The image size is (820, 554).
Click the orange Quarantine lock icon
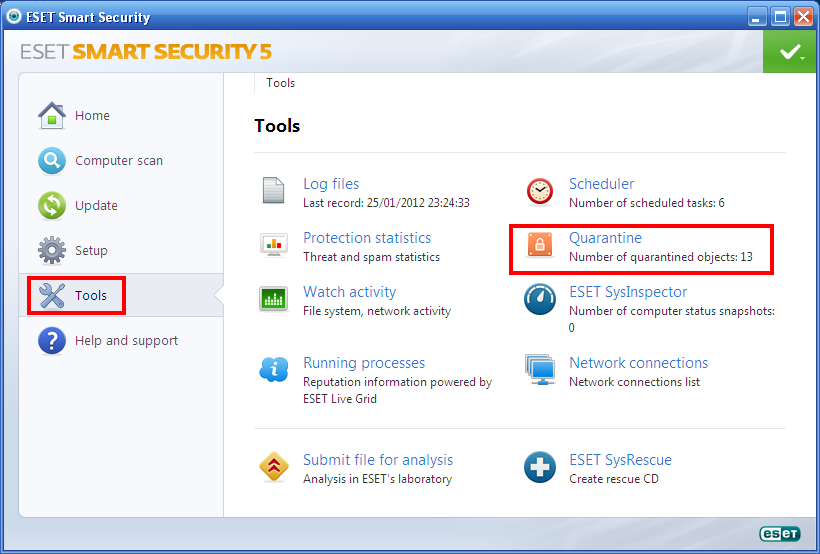[540, 245]
